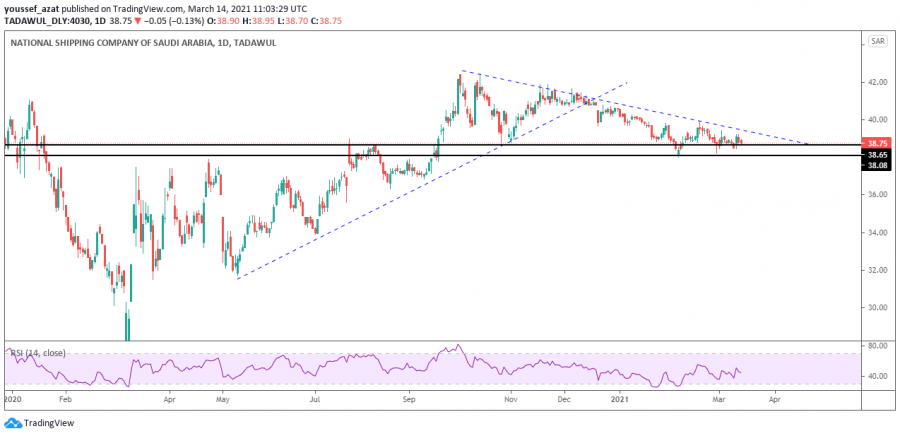
Task: Click the 42.00 price scale label
Action: tap(877, 82)
